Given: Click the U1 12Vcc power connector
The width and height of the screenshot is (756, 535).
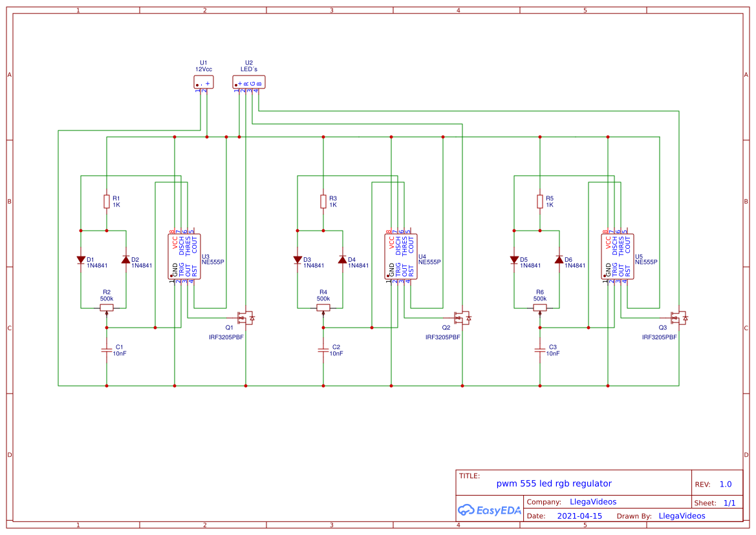Looking at the screenshot, I should click(204, 82).
